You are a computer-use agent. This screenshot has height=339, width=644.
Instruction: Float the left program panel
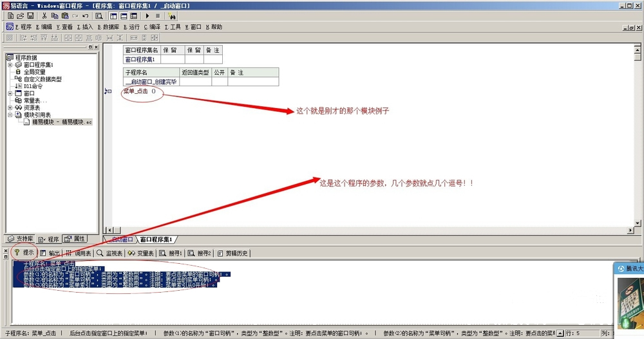pos(90,47)
